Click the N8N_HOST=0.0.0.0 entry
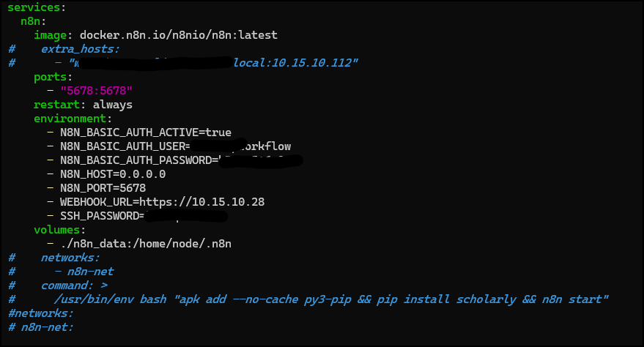 [113, 174]
